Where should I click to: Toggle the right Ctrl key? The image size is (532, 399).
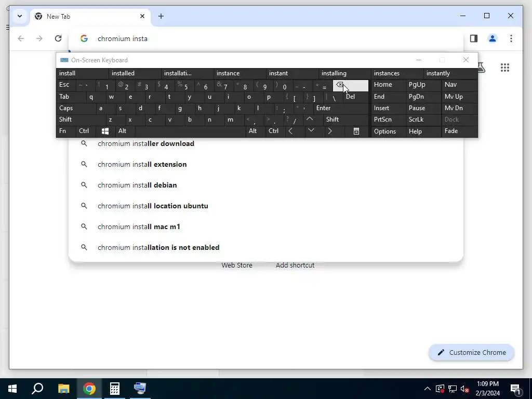click(x=275, y=131)
